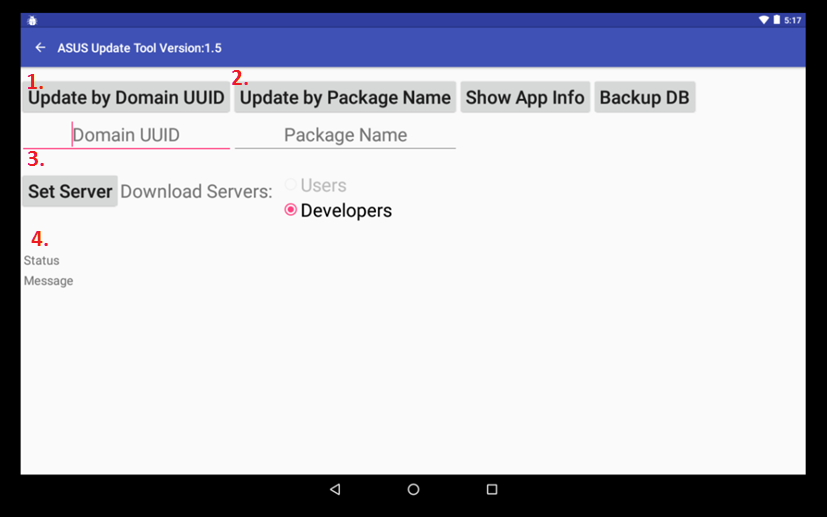Click the Message label text

49,281
